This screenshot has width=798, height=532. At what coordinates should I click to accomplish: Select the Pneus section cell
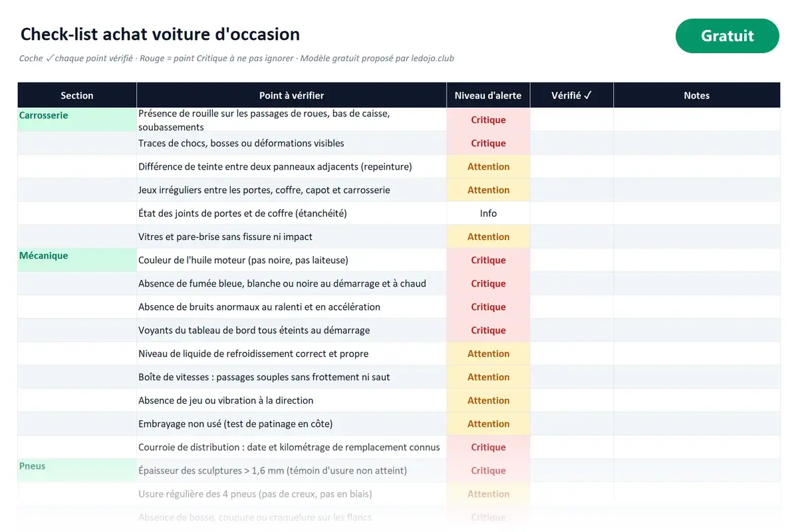[77, 470]
